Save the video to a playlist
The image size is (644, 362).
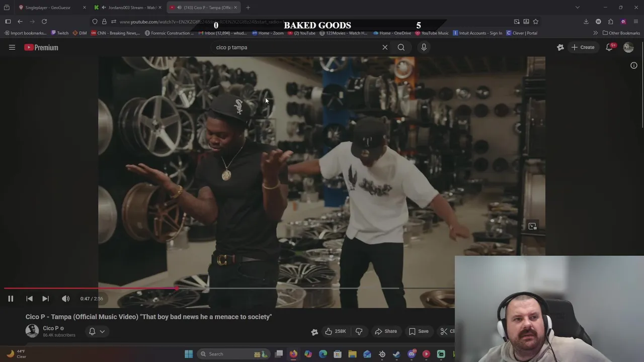[419, 331]
